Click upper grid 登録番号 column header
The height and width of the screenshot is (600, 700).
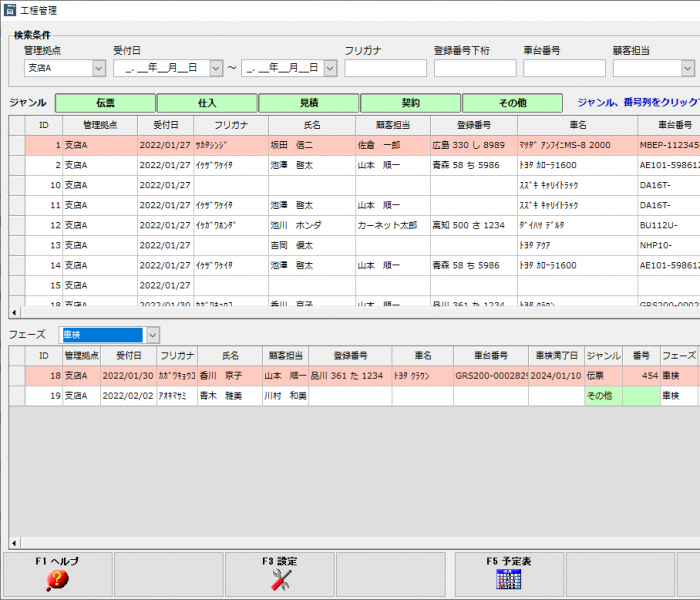click(474, 125)
